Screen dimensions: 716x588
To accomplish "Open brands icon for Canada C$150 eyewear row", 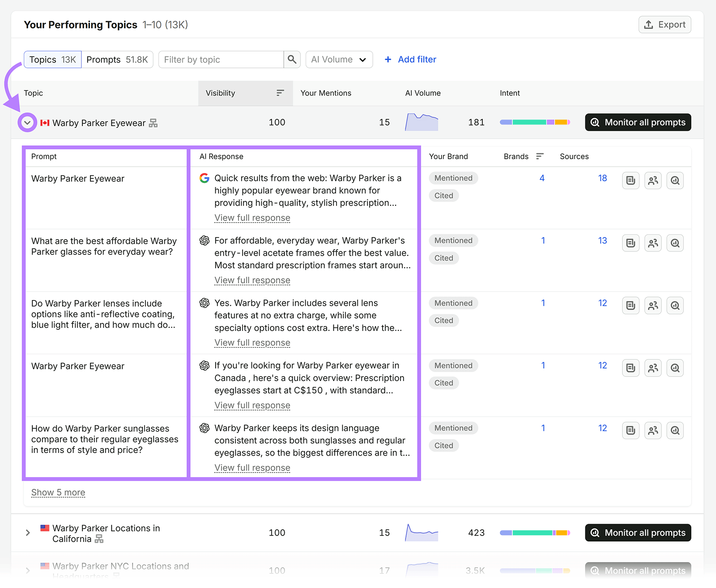I will pyautogui.click(x=653, y=368).
